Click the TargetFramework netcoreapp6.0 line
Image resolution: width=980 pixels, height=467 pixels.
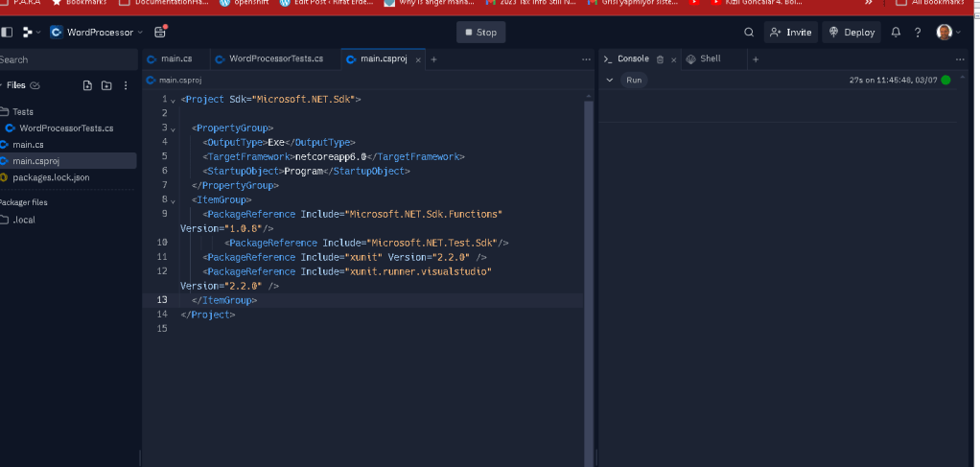pos(333,156)
